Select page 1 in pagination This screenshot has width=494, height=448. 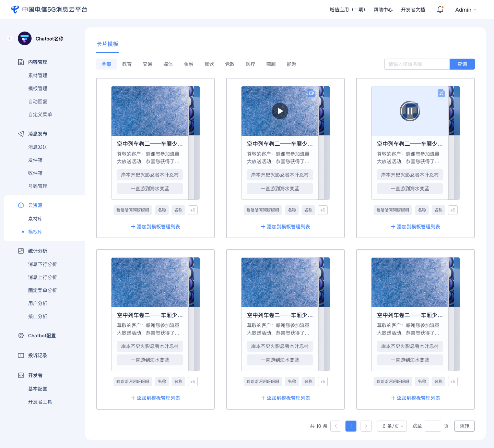coord(351,426)
